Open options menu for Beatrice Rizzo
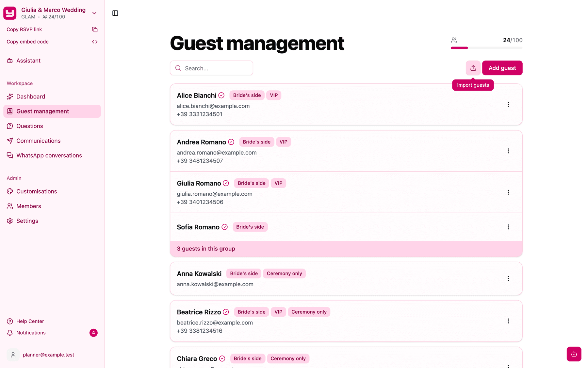The height and width of the screenshot is (368, 588). click(x=508, y=321)
